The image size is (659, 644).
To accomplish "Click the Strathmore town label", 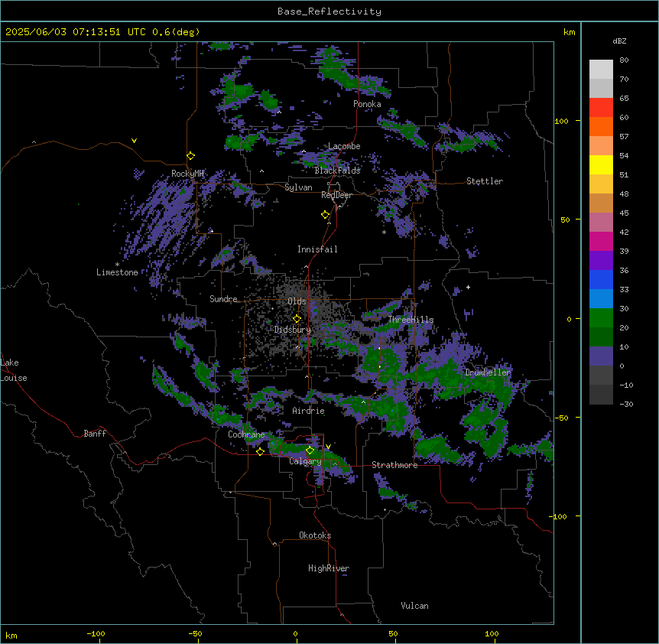I will [394, 465].
